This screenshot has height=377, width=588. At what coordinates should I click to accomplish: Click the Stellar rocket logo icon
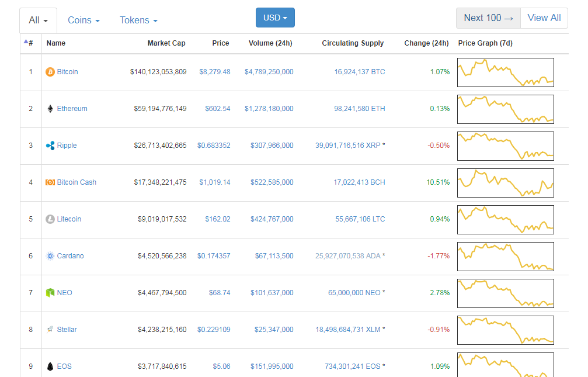tap(50, 329)
